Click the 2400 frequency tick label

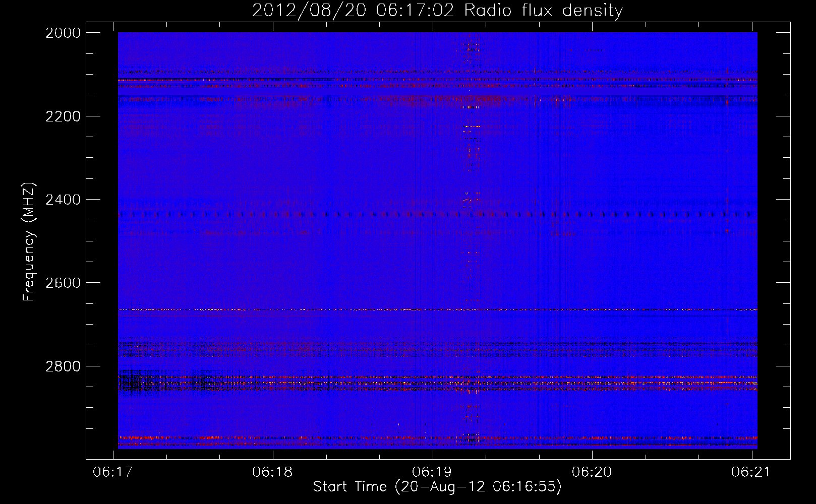[x=63, y=200]
